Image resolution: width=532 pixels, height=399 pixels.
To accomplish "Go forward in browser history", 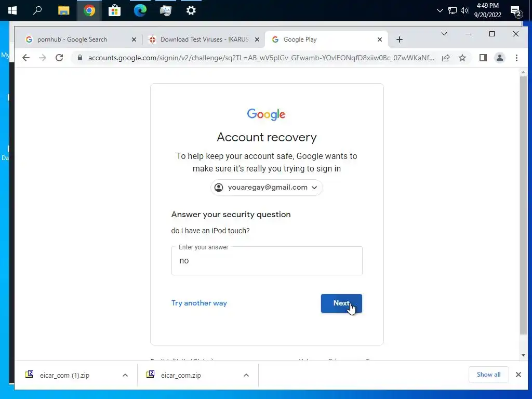I will tap(43, 58).
